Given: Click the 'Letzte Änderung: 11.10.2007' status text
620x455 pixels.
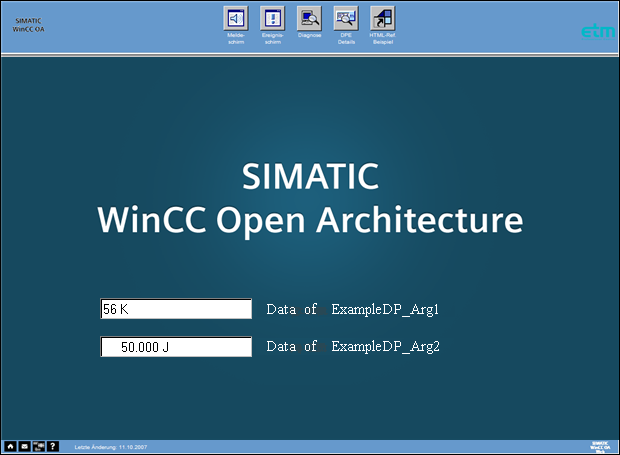Looking at the screenshot, I should [110, 447].
